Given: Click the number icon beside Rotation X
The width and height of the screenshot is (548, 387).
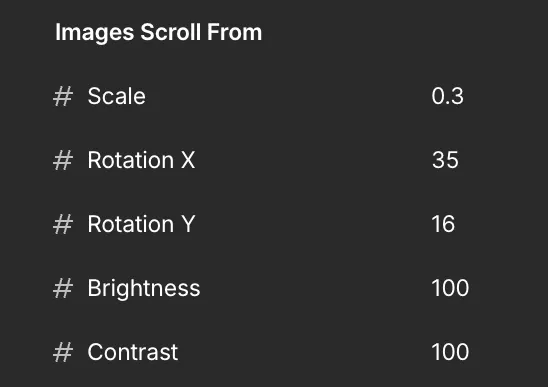Looking at the screenshot, I should point(63,160).
